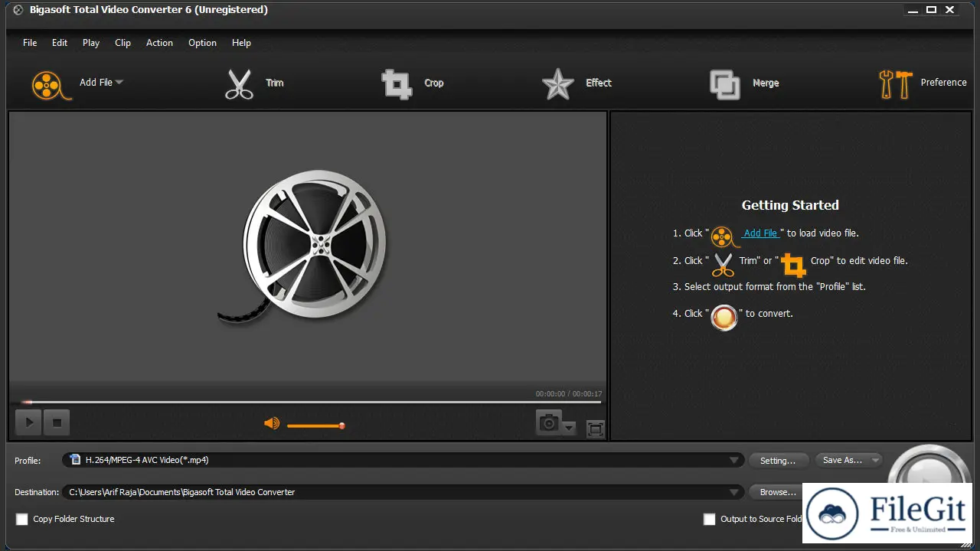980x551 pixels.
Task: Open the Effect star tool
Action: 558,84
